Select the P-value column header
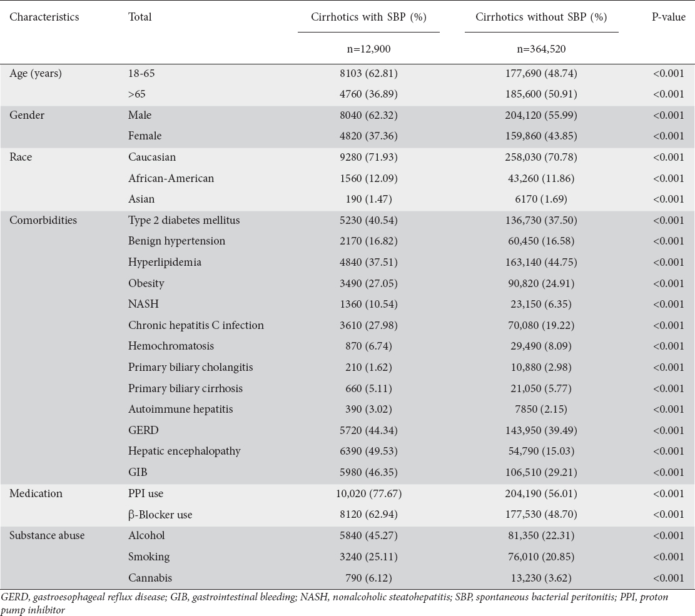The image size is (695, 616). tap(668, 17)
